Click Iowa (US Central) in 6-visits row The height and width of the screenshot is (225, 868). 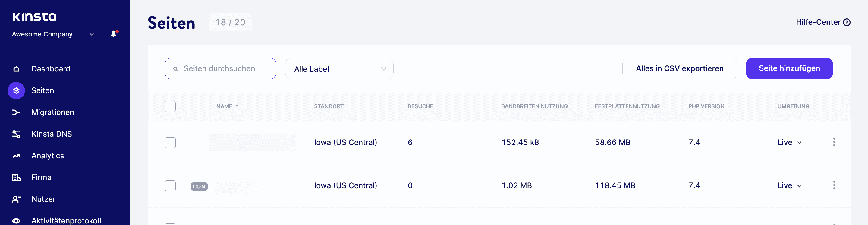pos(345,142)
